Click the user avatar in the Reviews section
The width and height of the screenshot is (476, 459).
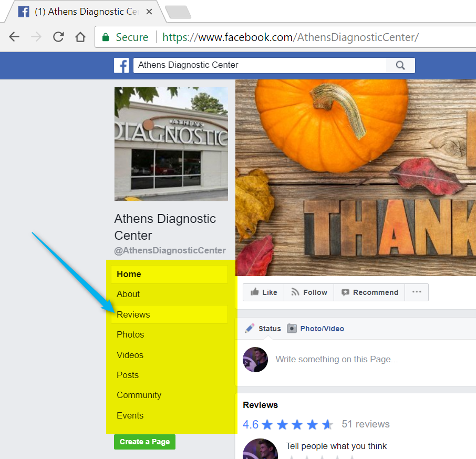click(x=261, y=449)
